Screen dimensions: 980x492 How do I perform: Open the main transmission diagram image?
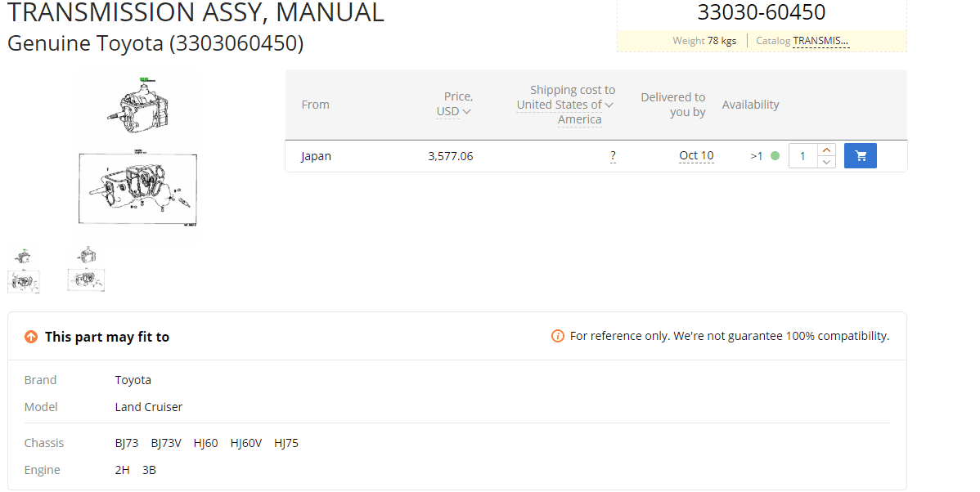click(137, 154)
